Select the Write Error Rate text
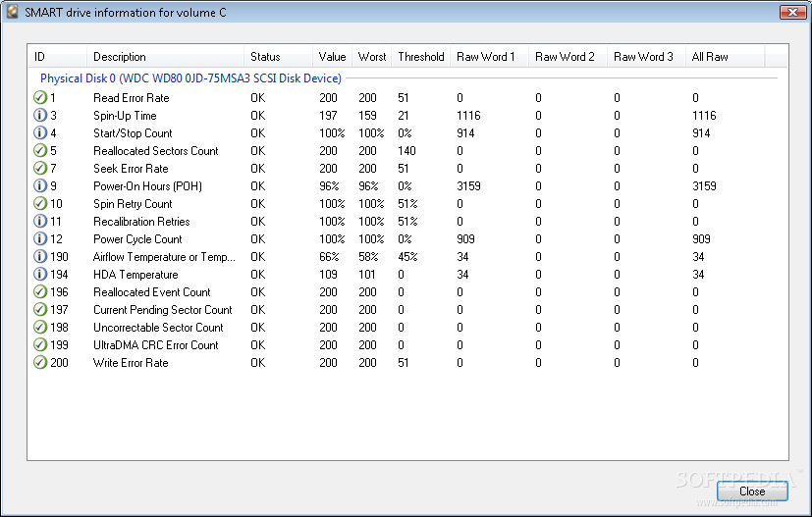The image size is (812, 517). point(131,363)
